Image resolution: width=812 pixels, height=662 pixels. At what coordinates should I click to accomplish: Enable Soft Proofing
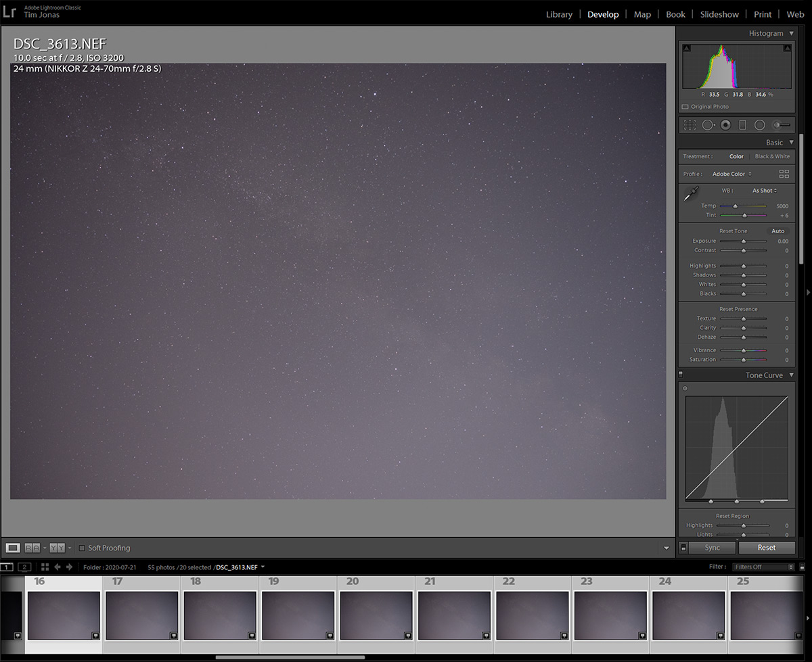coord(81,548)
